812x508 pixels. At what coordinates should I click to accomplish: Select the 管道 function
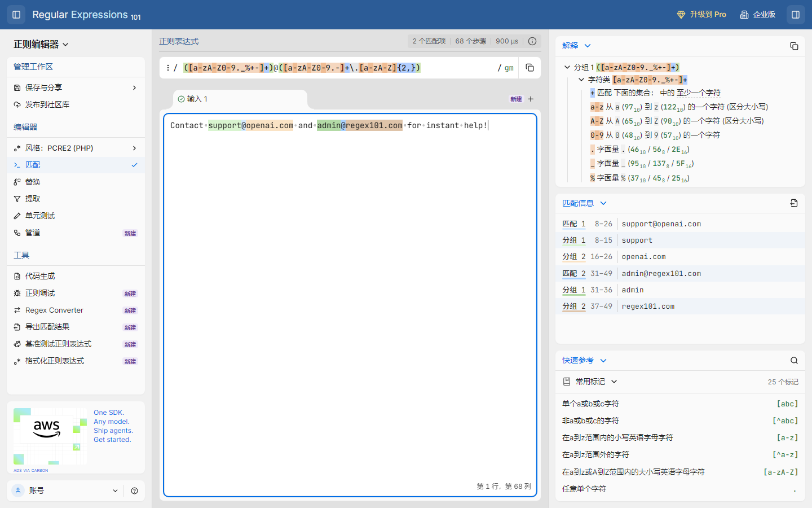click(76, 233)
